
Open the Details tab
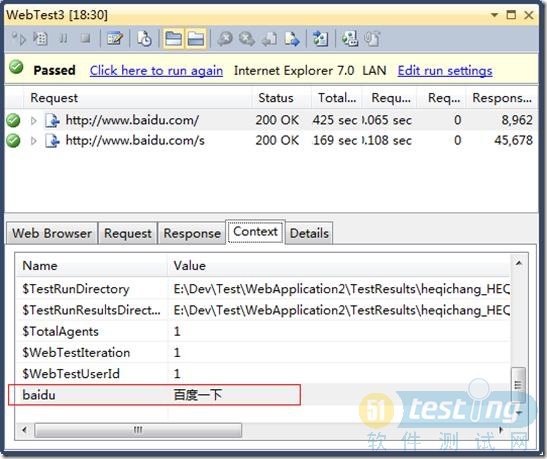309,233
